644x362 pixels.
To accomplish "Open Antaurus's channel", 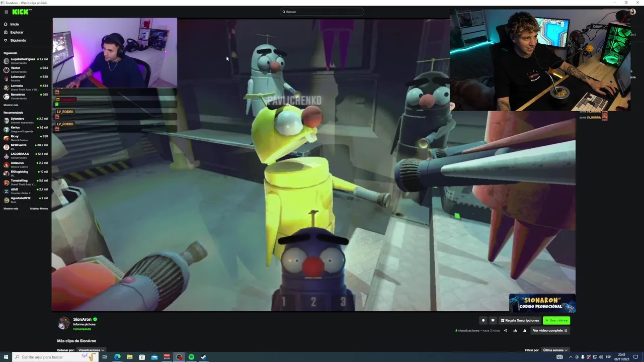I will point(26,164).
